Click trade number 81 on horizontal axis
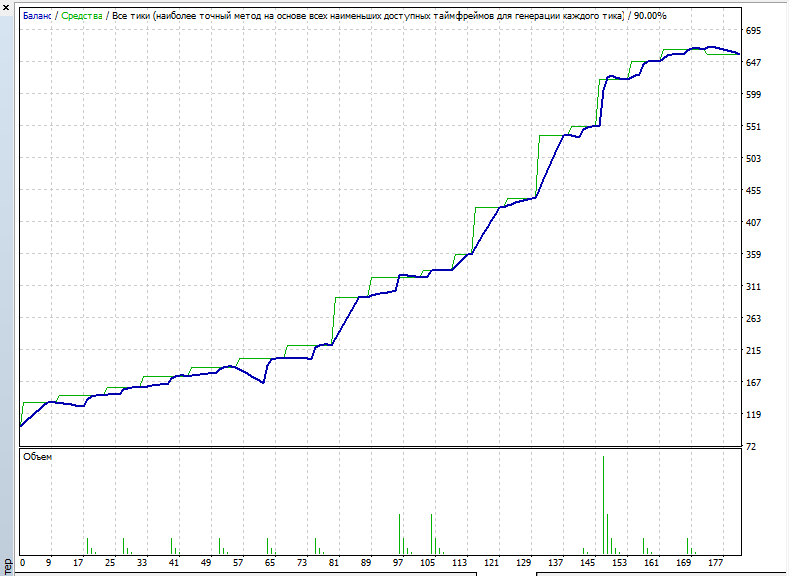The height and width of the screenshot is (576, 789). point(334,563)
